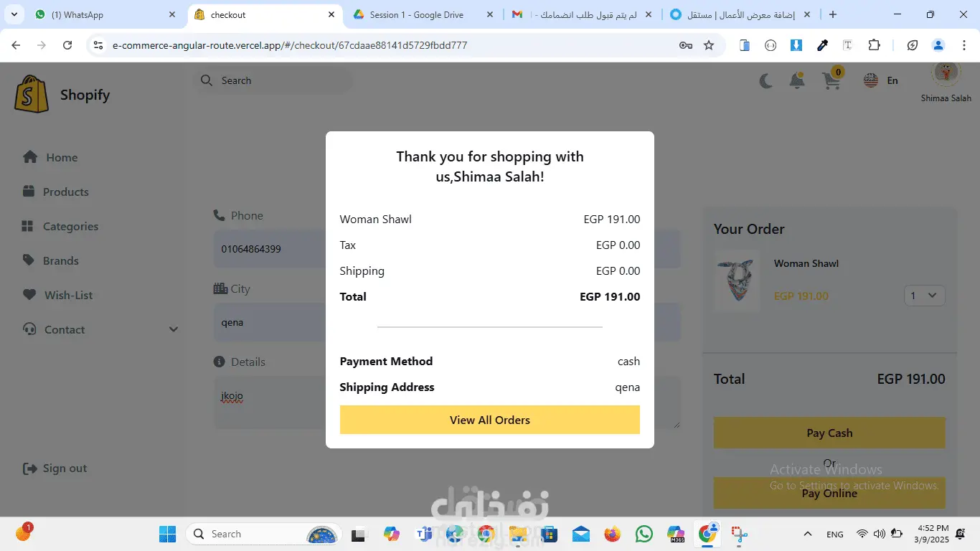Open the Chrome extensions puzzle icon

tap(874, 45)
